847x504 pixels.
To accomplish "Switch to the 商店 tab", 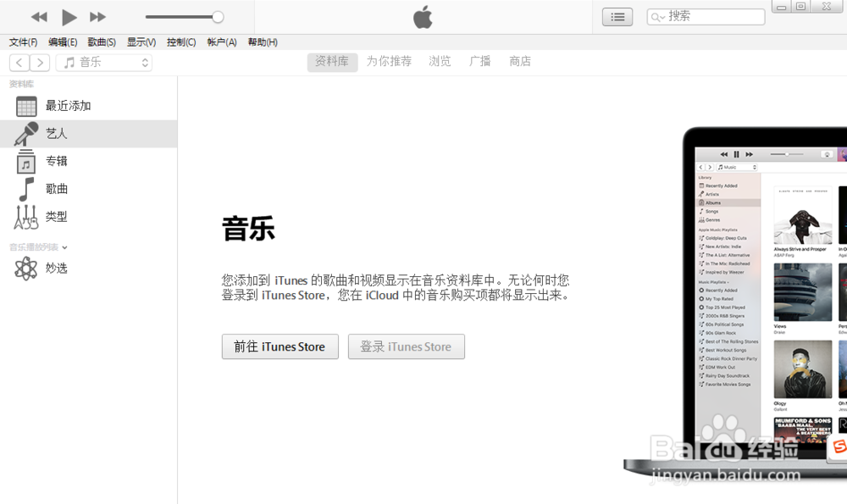I will pos(520,62).
